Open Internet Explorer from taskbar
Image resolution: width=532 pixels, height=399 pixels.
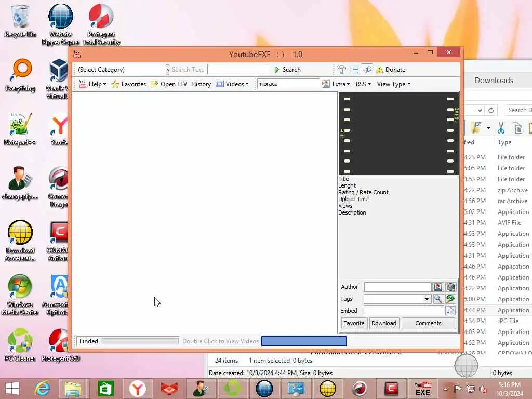click(x=43, y=389)
